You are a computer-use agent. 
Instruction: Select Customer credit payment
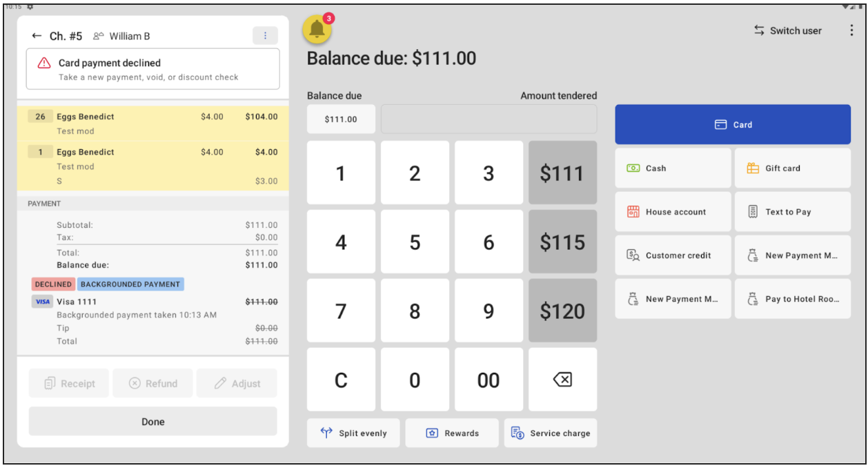(x=673, y=255)
